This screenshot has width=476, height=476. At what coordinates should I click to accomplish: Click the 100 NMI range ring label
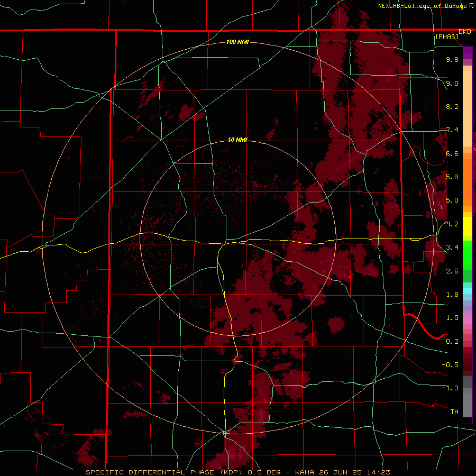pyautogui.click(x=237, y=42)
